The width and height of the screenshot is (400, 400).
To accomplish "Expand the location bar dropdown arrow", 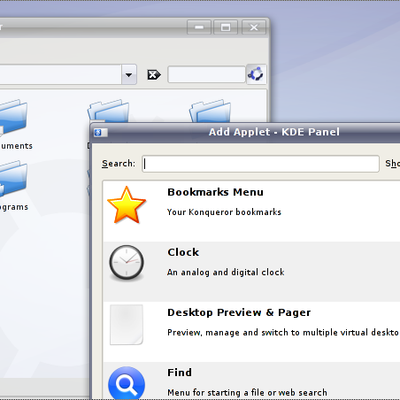I will [129, 74].
